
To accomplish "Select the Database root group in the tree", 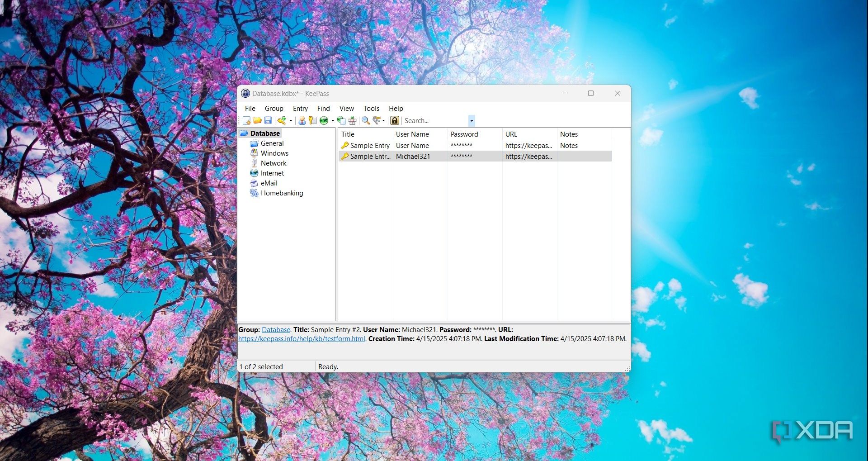I will click(265, 133).
